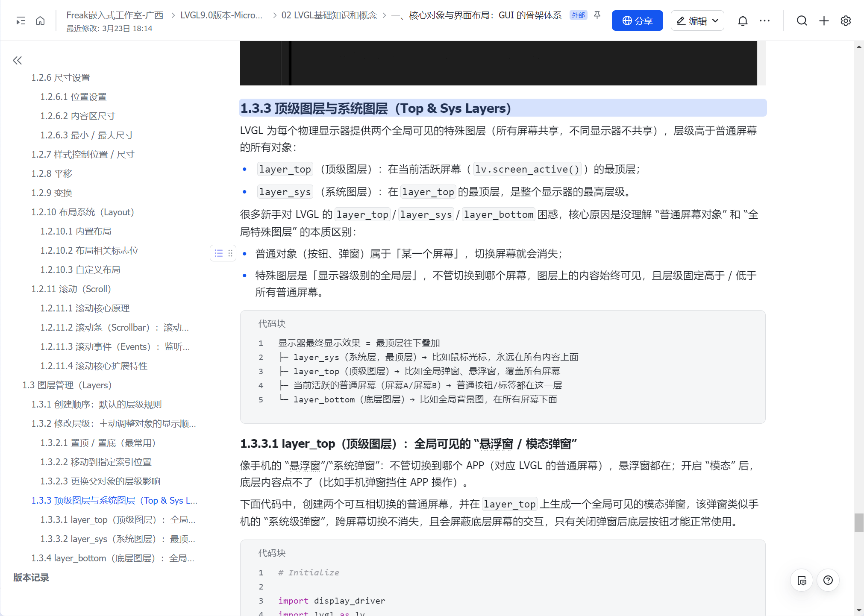The image size is (864, 616).
Task: Click the plus icon to create new
Action: [824, 21]
